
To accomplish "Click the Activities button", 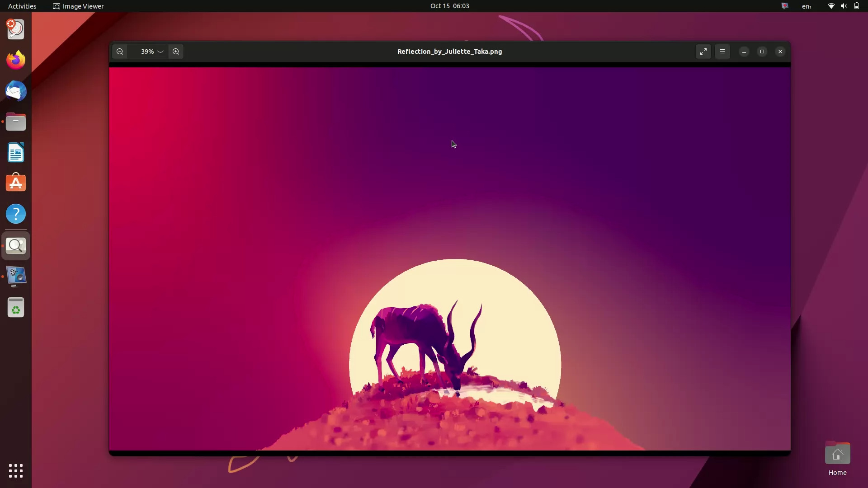I will [22, 6].
